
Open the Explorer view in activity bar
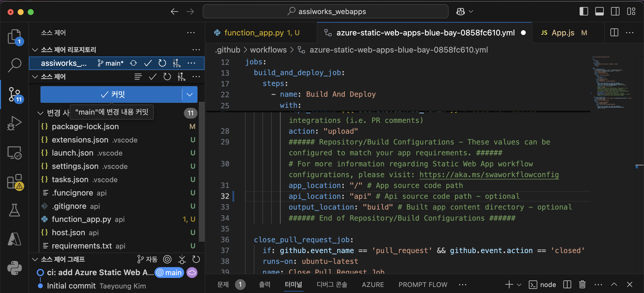[14, 36]
